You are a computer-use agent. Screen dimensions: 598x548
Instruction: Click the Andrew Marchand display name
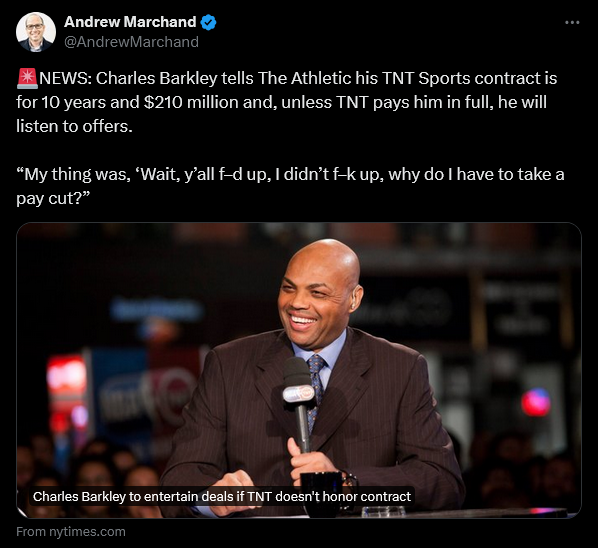[130, 22]
